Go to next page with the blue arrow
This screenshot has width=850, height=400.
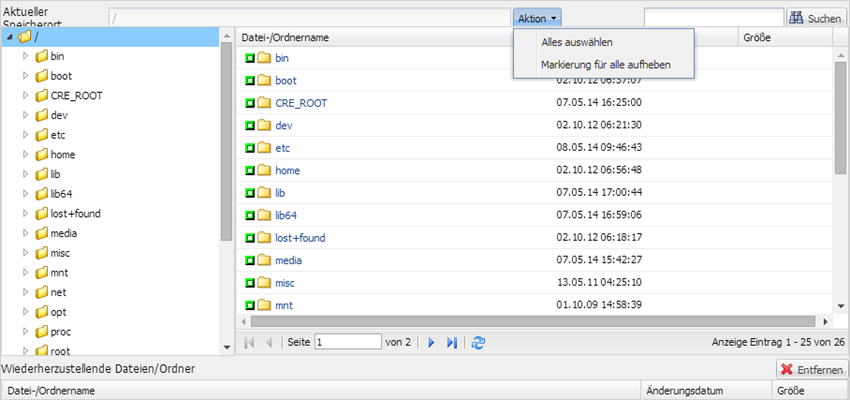(x=432, y=343)
